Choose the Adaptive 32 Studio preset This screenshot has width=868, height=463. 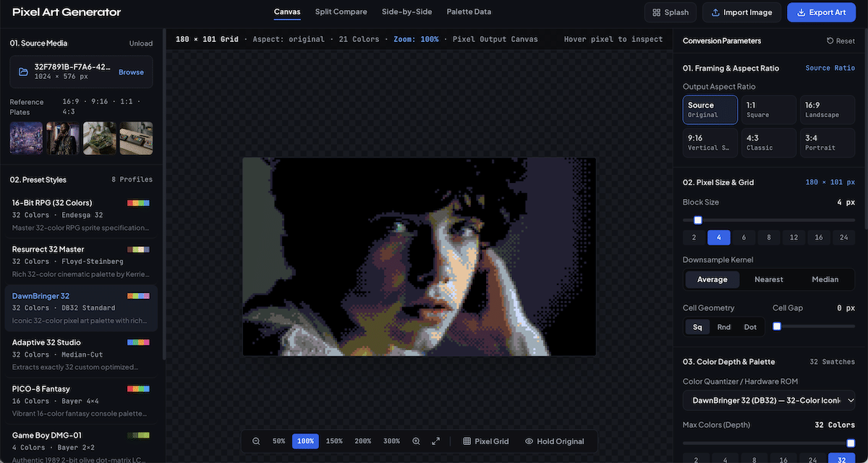coord(81,354)
